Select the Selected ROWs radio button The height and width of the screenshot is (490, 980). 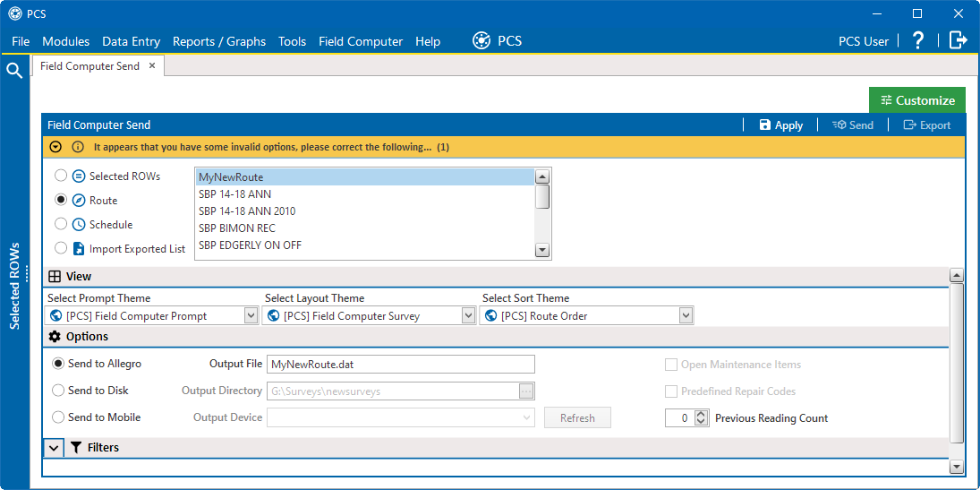[61, 176]
